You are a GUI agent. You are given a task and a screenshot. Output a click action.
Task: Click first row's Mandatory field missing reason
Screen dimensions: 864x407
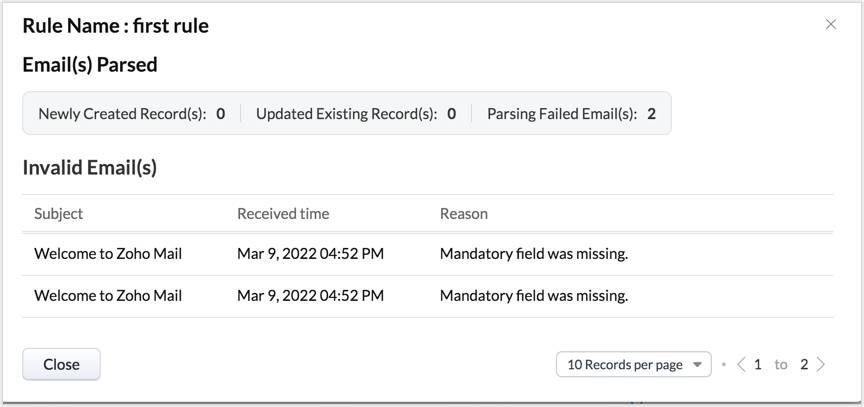pos(534,254)
